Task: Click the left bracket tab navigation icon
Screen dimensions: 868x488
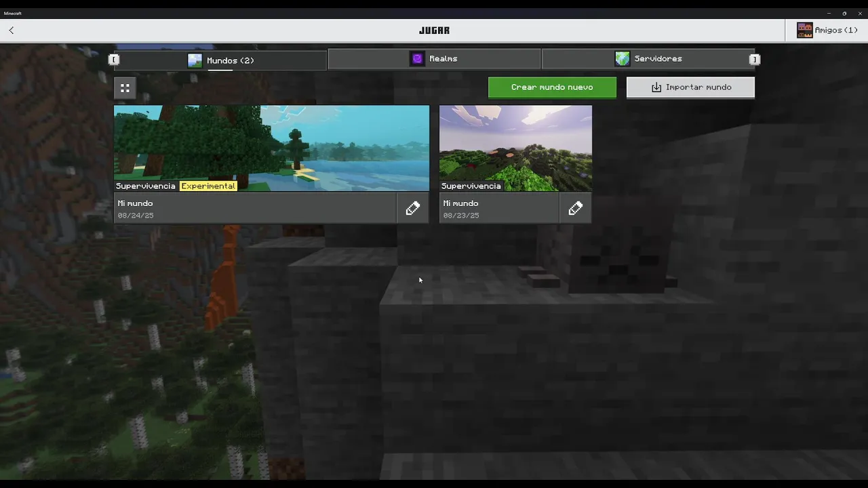Action: tap(114, 60)
